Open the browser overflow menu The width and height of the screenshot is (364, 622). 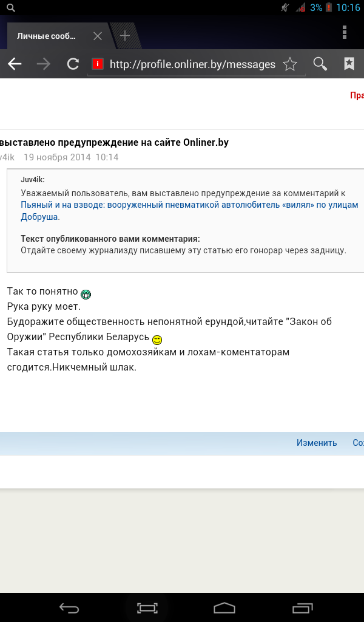point(344,33)
